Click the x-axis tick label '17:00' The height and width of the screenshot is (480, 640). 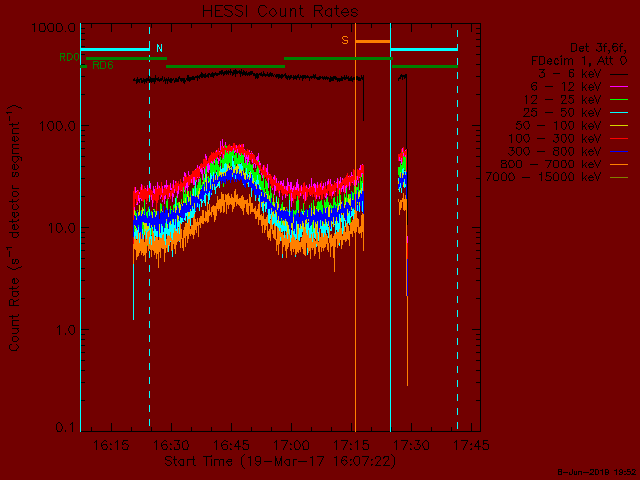(291, 445)
